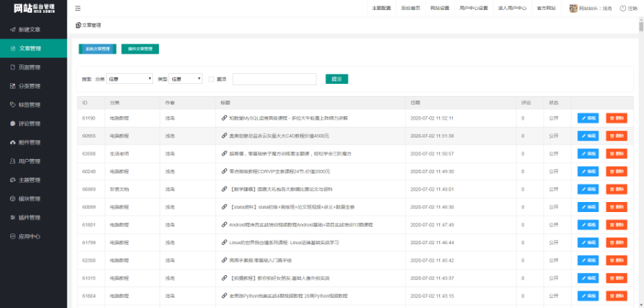Click the 标签管理 tag icon in sidebar
This screenshot has width=644, height=308.
(12, 105)
